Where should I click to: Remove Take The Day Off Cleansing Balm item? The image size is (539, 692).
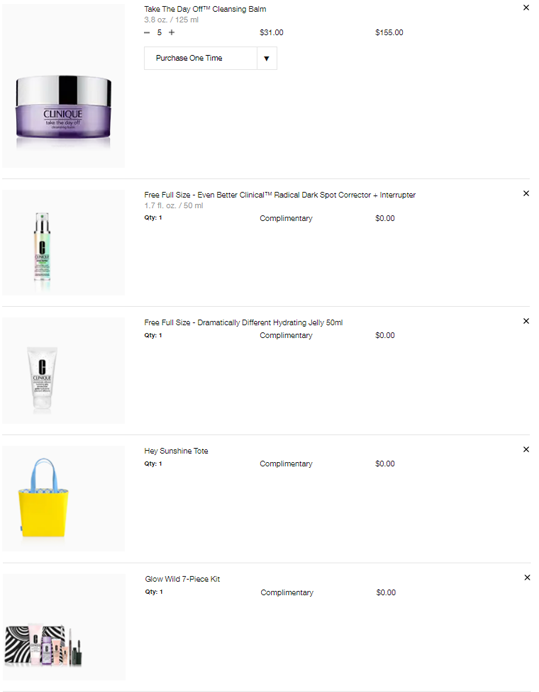tap(526, 8)
